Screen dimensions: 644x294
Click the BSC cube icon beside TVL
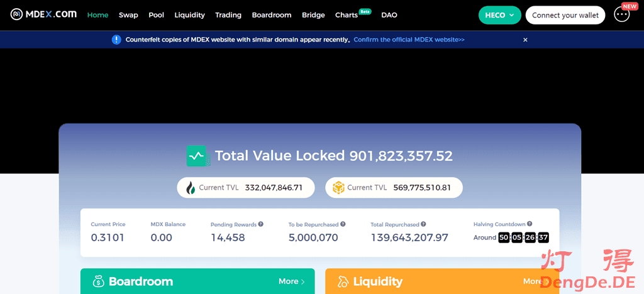tap(338, 187)
